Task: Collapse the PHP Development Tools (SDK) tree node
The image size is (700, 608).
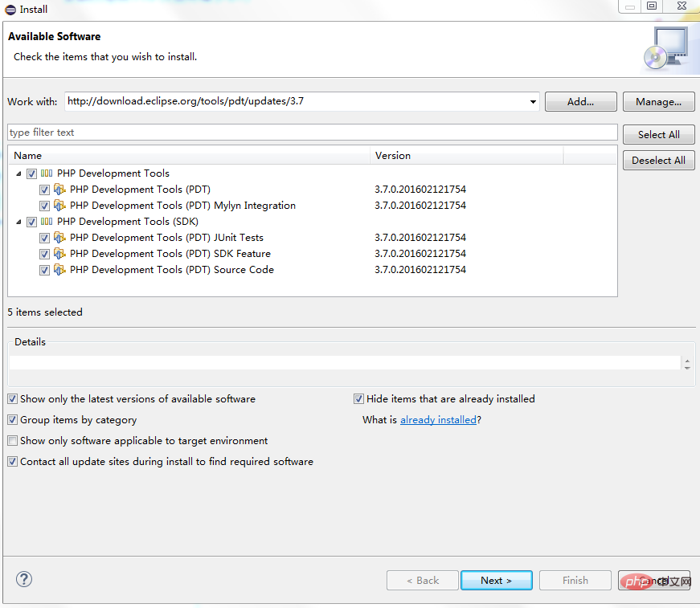Action: 18,222
